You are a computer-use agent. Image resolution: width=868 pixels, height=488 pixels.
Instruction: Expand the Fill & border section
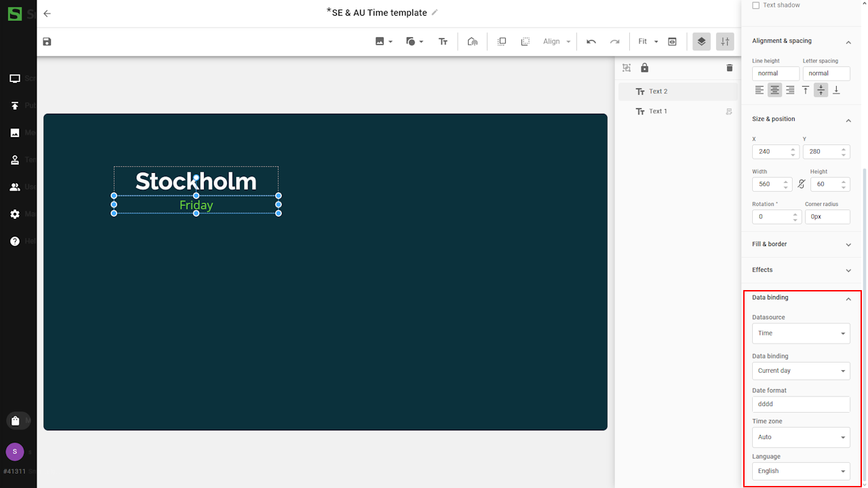(x=800, y=245)
